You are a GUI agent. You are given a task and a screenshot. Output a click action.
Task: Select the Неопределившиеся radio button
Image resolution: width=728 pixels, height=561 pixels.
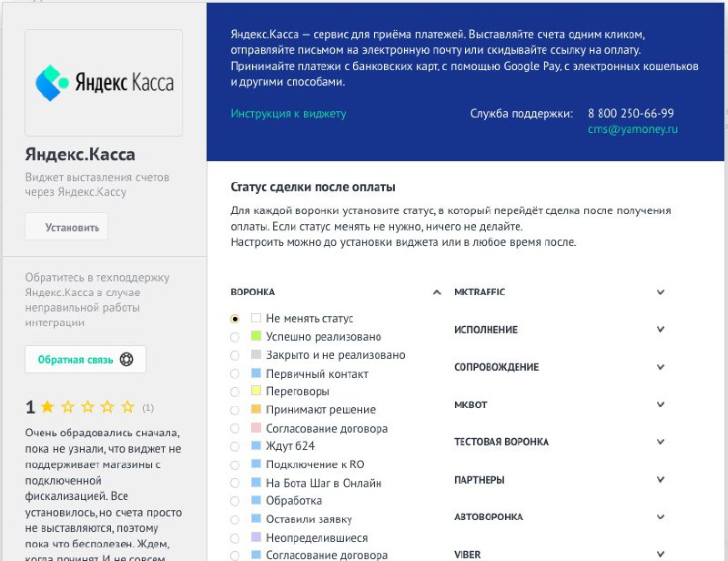(235, 538)
